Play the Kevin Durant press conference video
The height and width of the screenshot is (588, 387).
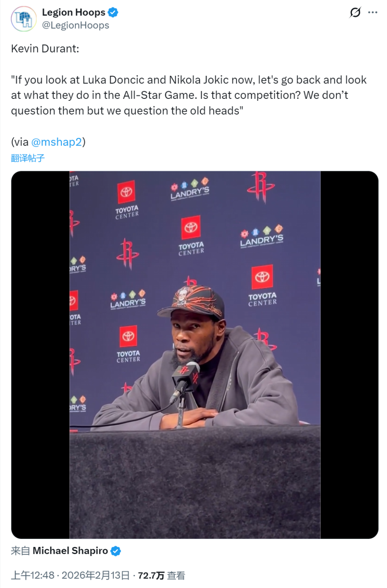tap(195, 355)
